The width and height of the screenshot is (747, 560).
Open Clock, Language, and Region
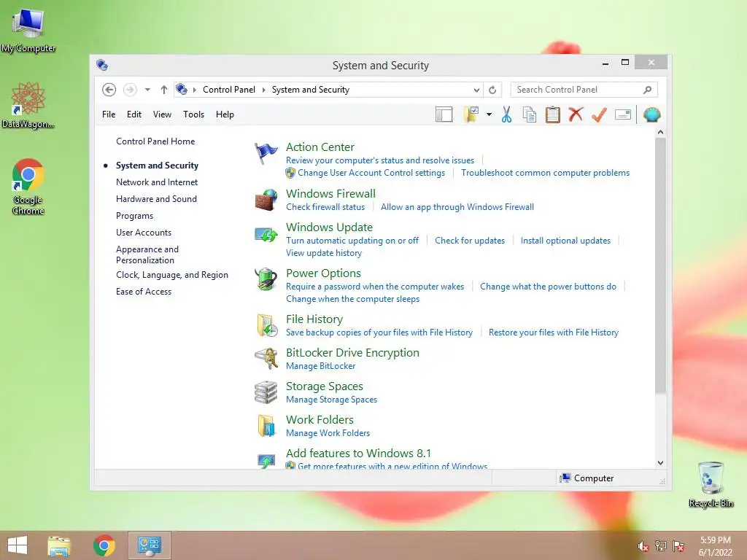coord(172,275)
